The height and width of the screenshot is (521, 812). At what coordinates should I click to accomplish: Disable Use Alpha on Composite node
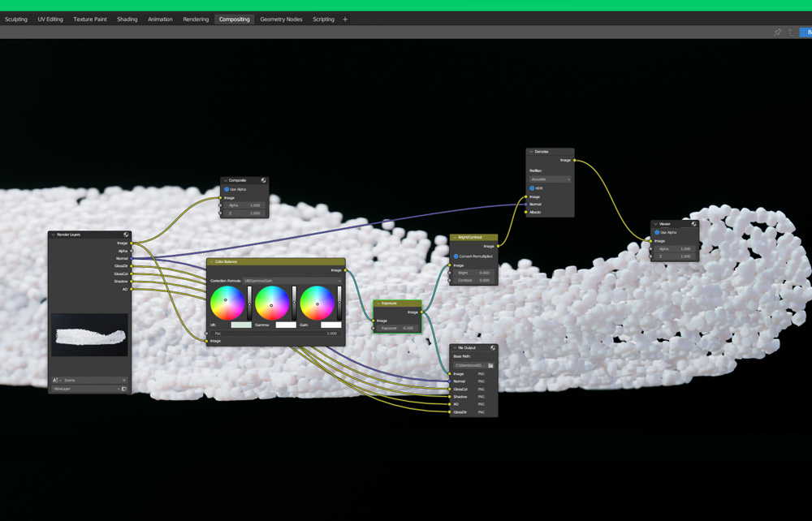pyautogui.click(x=227, y=189)
